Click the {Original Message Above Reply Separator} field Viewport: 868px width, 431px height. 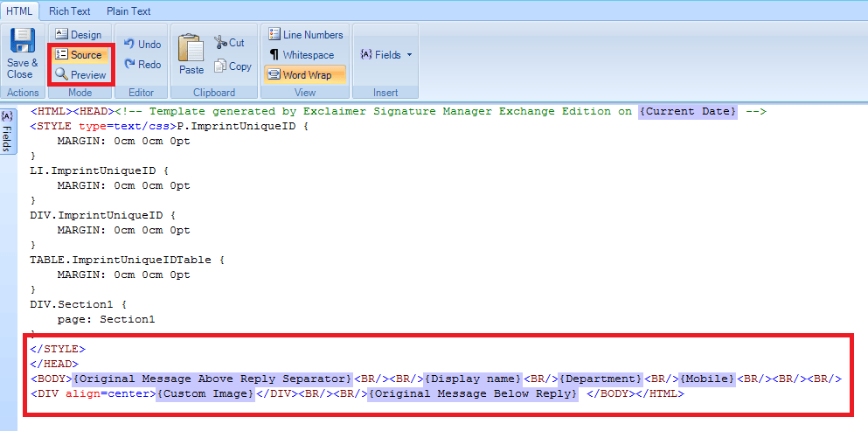[212, 379]
